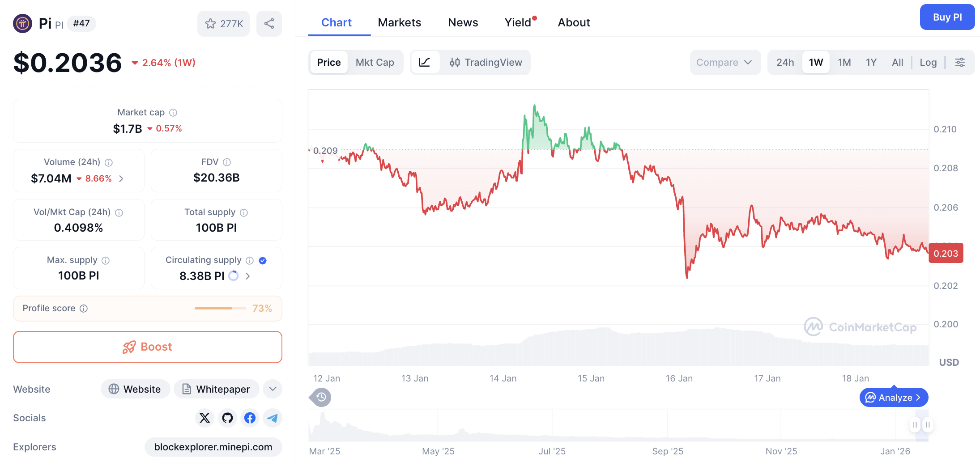Select the 1M timeframe
The image size is (980, 466).
844,62
